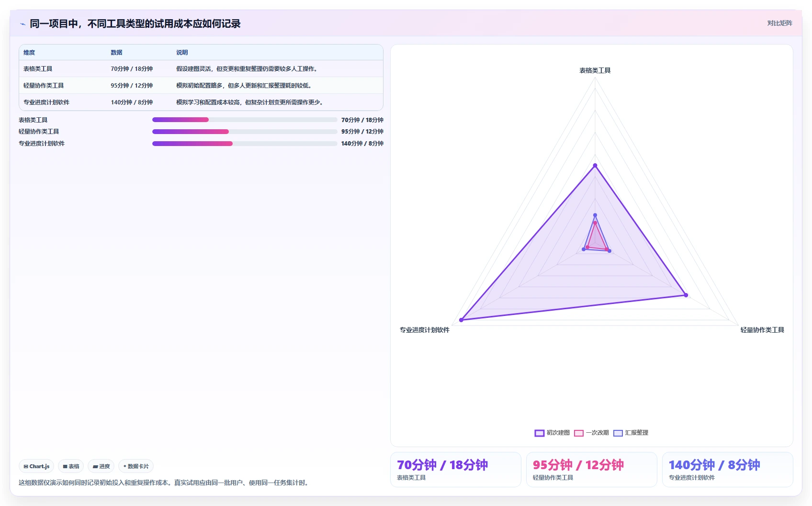This screenshot has height=506, width=812.
Task: Open the 140分钟 / 8分钟 data card
Action: pos(728,470)
